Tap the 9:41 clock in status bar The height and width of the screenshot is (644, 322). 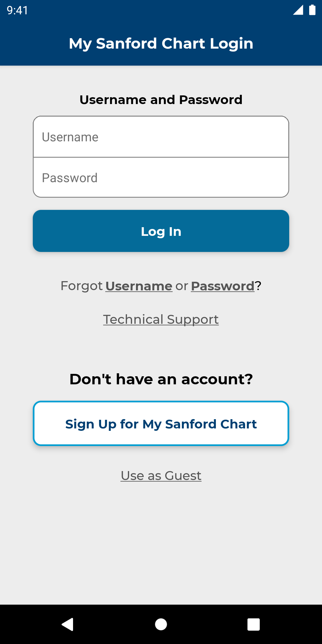pos(17,10)
